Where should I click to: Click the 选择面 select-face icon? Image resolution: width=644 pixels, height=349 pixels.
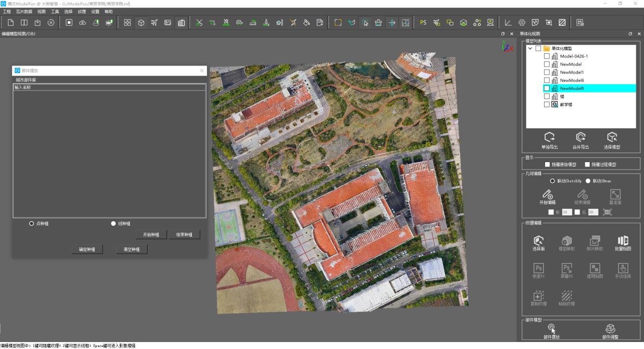coord(538,243)
